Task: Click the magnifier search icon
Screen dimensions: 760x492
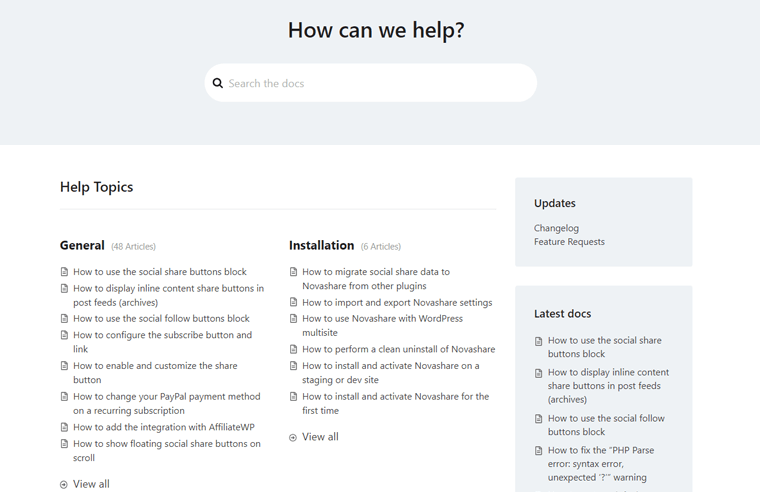Action: [x=218, y=83]
